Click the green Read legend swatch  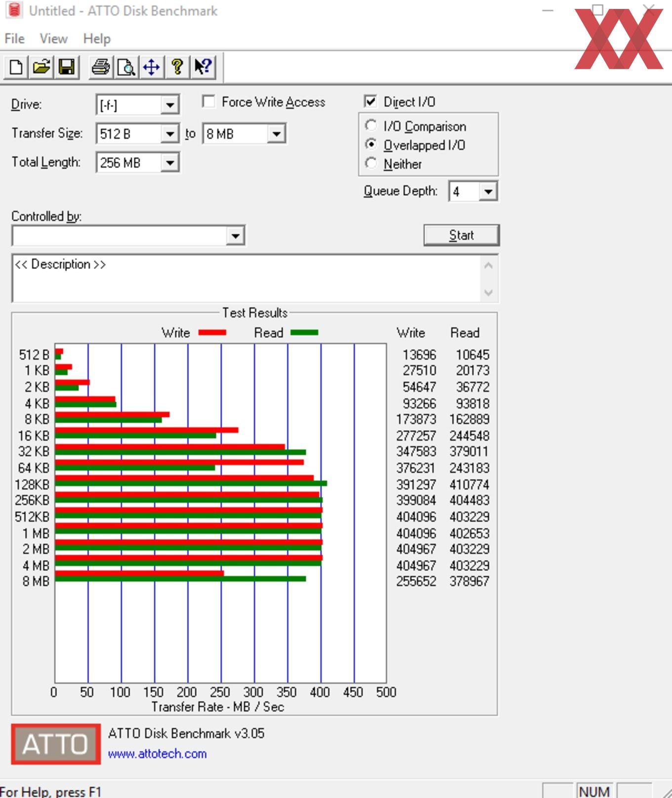(304, 333)
